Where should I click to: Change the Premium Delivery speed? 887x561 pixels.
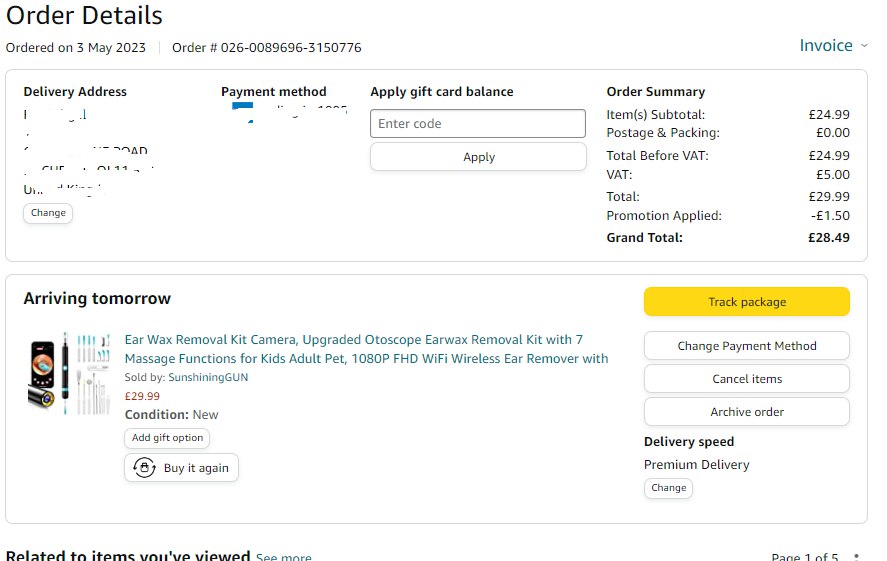point(668,488)
